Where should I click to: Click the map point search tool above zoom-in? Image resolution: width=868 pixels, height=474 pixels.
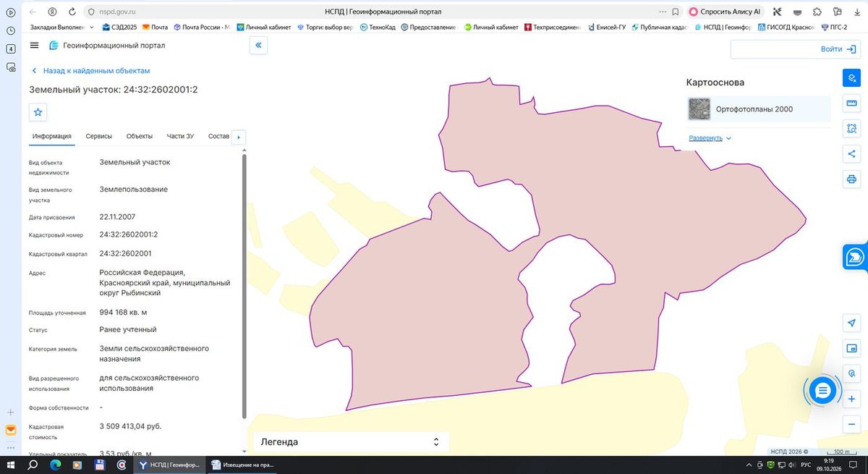click(851, 373)
